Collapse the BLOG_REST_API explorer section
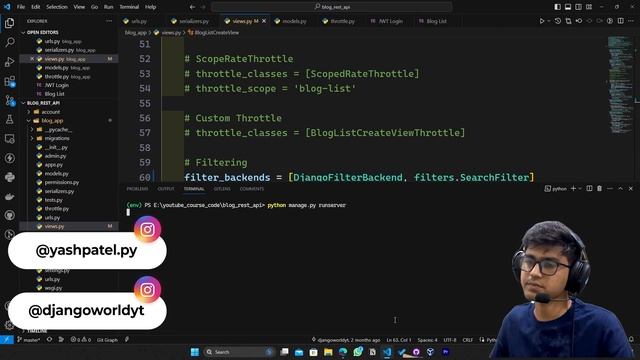Viewport: 640px width, 360px height. click(43, 103)
